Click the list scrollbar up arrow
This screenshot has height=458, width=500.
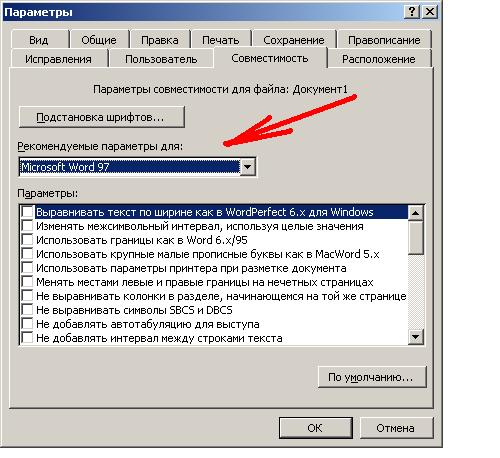point(416,213)
